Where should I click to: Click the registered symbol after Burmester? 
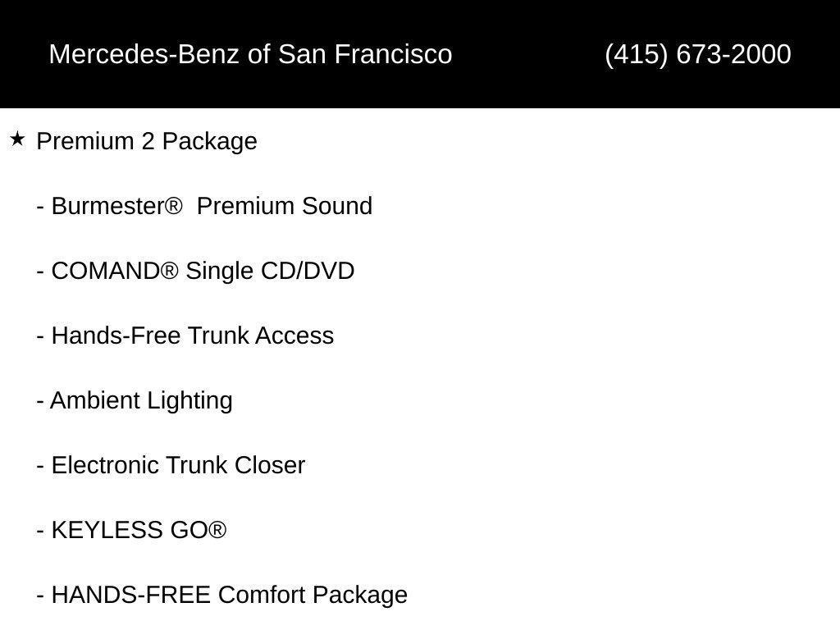173,206
